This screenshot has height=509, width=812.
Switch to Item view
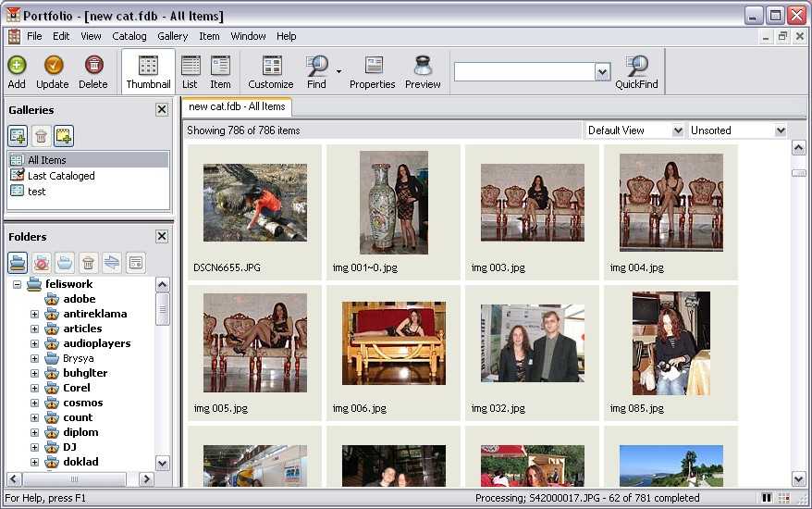click(220, 72)
